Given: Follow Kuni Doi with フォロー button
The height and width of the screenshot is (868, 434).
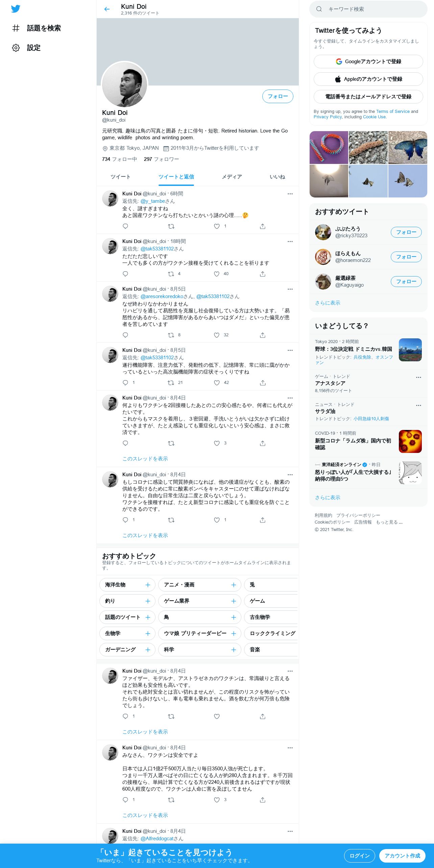Looking at the screenshot, I should pos(278,96).
